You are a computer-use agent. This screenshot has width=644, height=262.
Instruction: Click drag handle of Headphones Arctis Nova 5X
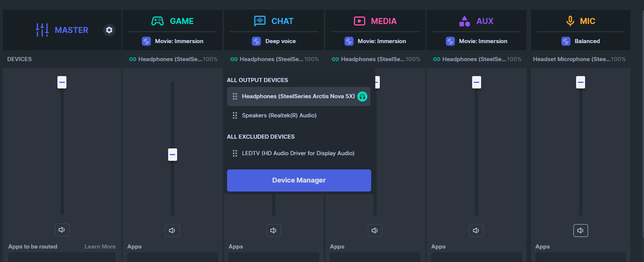(x=235, y=96)
